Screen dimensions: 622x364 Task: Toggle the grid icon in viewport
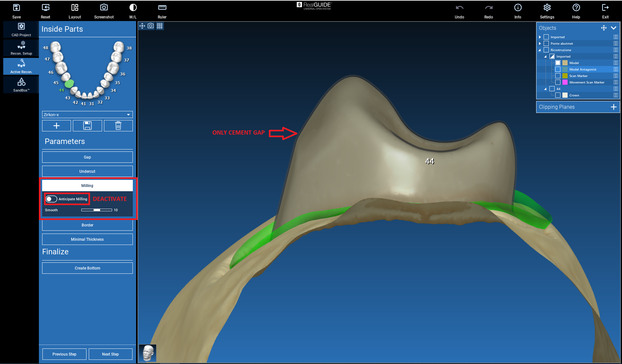(x=160, y=26)
